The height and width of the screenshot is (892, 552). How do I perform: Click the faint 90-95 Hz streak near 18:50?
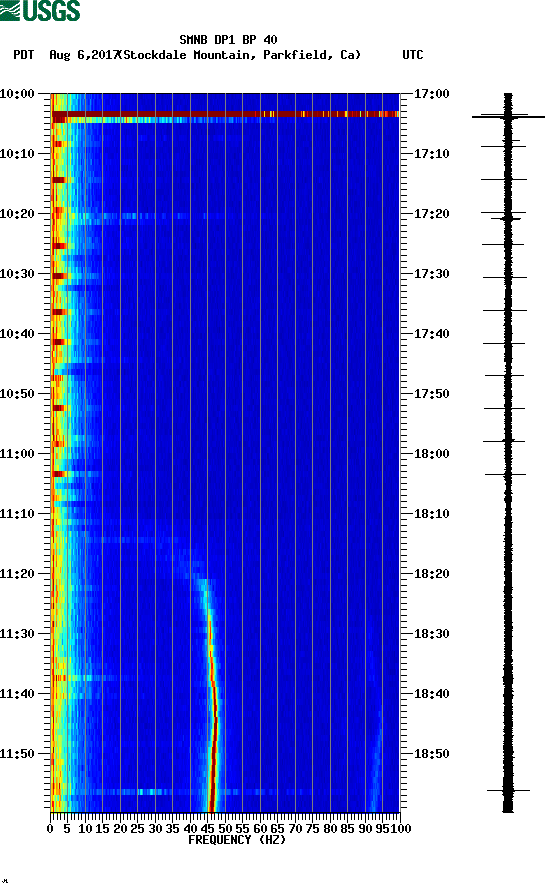click(377, 757)
